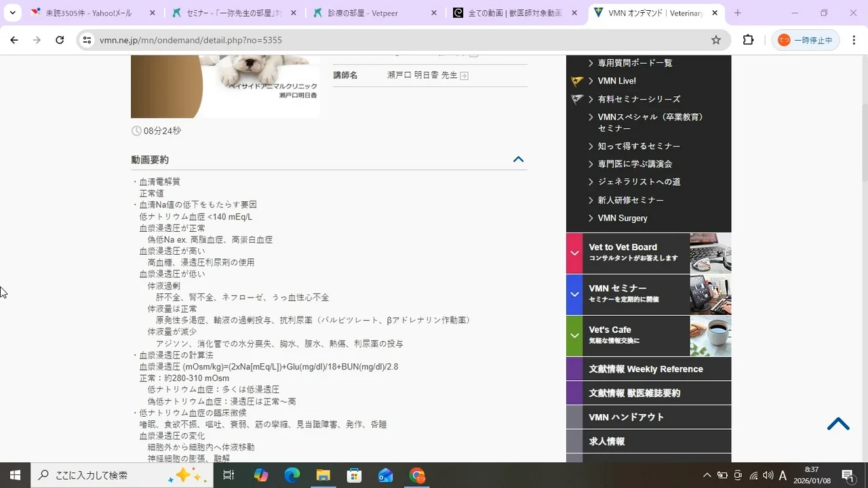The image size is (868, 488).
Task: Expand the Vet's Cafe section
Action: click(x=574, y=335)
